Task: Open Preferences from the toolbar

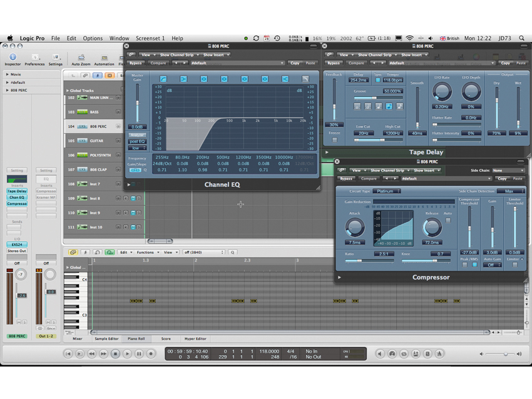Action: tap(34, 58)
